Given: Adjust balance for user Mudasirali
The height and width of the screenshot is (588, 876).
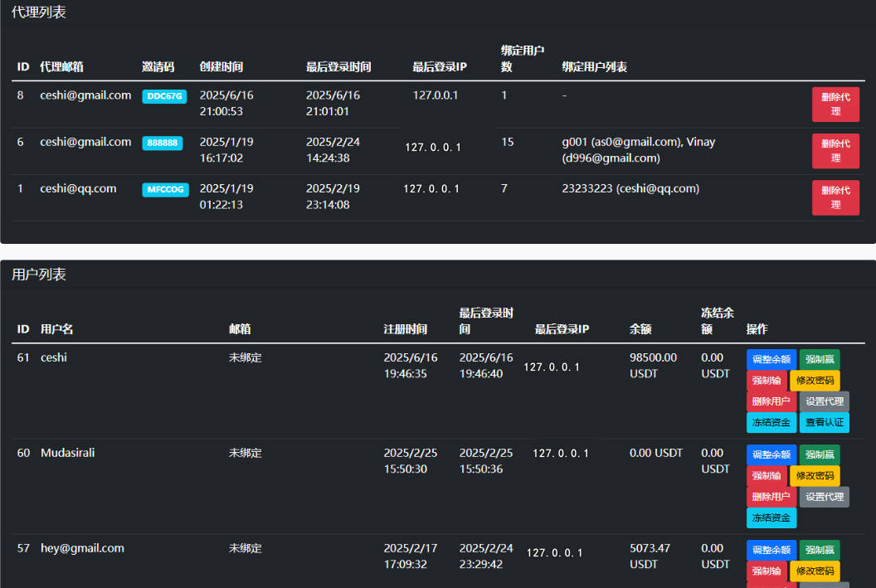Looking at the screenshot, I should 771,454.
